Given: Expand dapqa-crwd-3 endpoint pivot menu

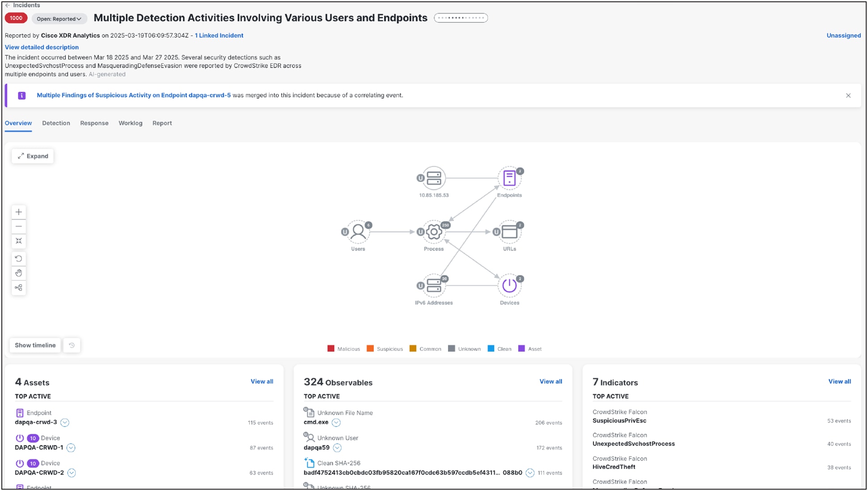Looking at the screenshot, I should coord(65,423).
